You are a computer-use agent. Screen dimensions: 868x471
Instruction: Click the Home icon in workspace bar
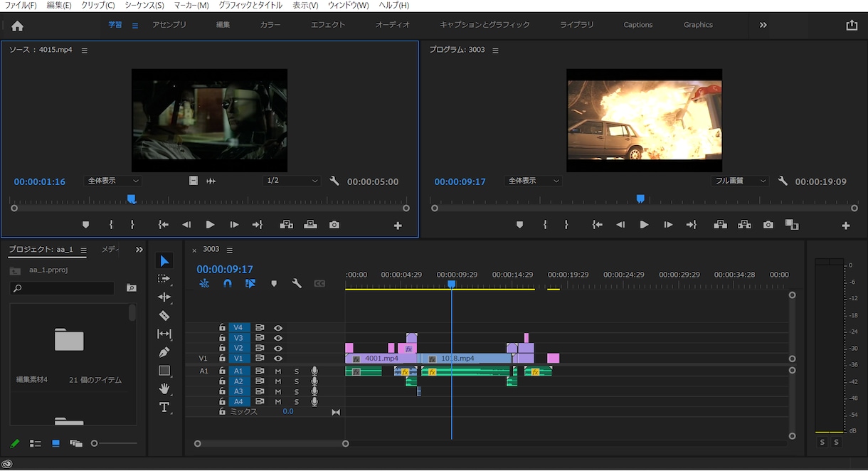pyautogui.click(x=17, y=26)
